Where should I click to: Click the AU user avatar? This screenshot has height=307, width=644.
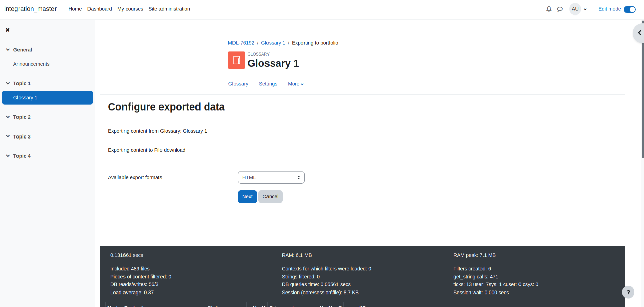click(575, 9)
